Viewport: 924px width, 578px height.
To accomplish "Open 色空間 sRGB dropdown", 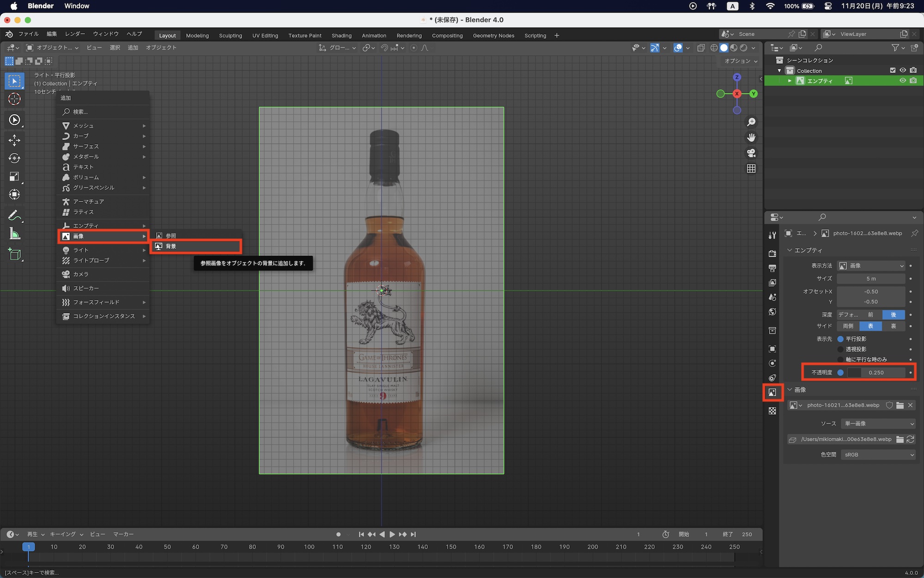I will 877,455.
